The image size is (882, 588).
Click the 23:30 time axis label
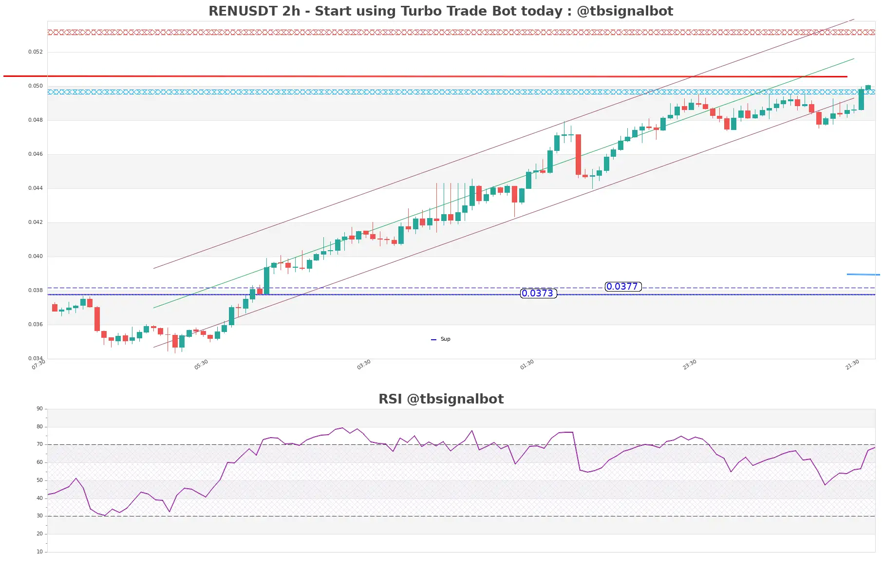pyautogui.click(x=690, y=365)
